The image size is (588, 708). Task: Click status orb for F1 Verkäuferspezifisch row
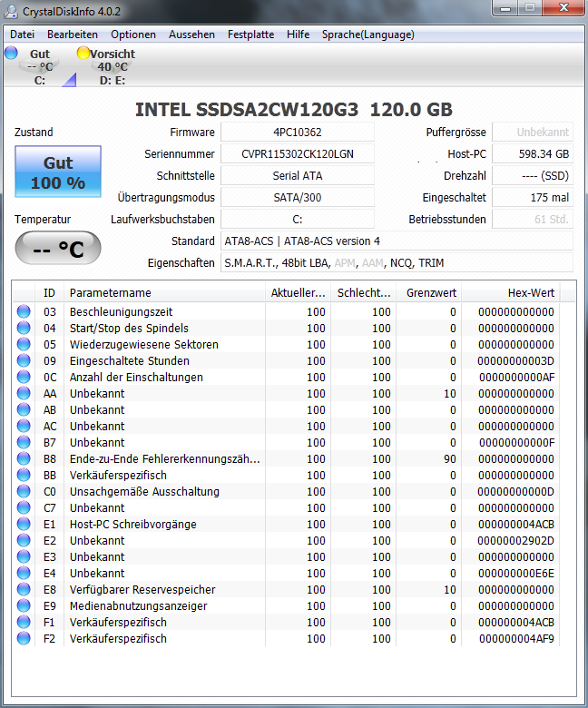click(x=24, y=622)
